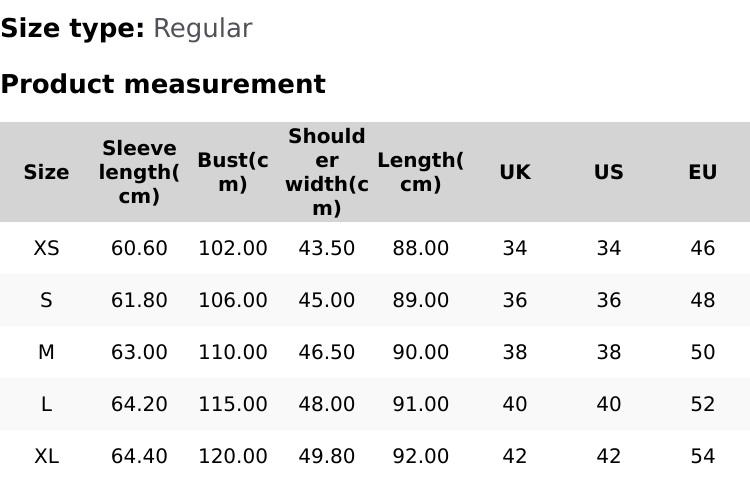Click the US column header
Image resolution: width=750 pixels, height=482 pixels.
[608, 172]
